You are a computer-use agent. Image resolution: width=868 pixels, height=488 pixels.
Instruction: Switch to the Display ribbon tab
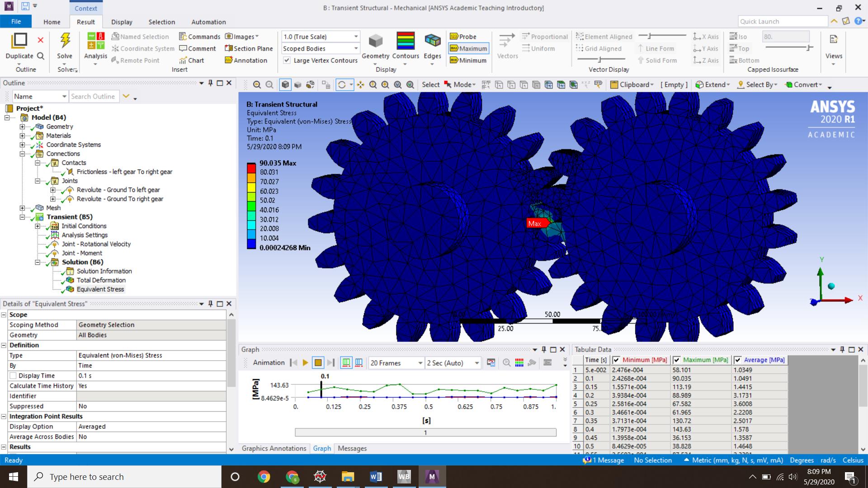(x=121, y=22)
